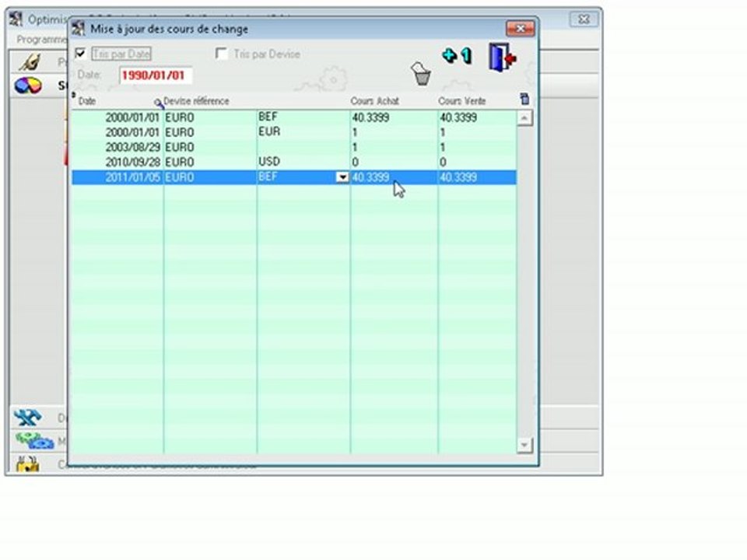Click the Devise référence column header
Screen dimensions: 747x560
coord(196,101)
